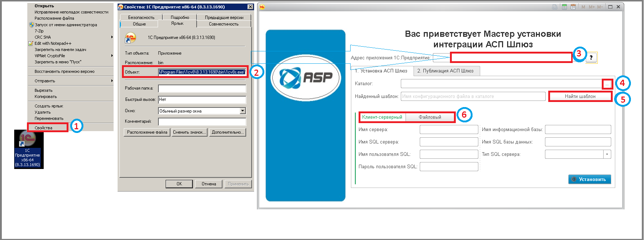Click the Пароль пользователя SQL field
644x240 pixels.
(449, 167)
